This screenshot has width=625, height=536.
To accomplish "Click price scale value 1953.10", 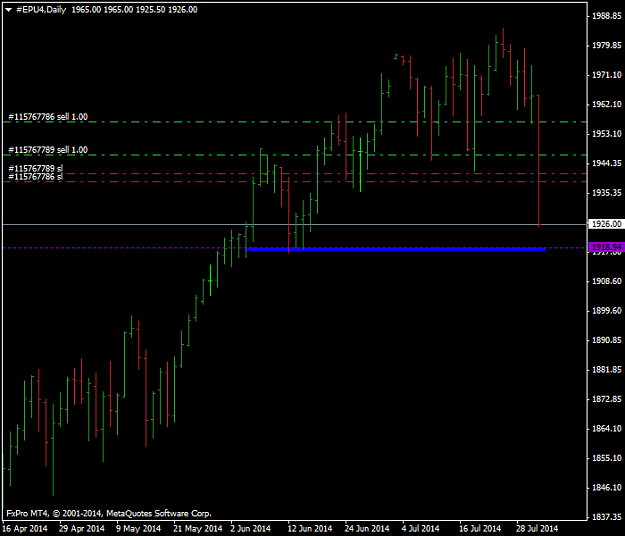I will point(607,134).
